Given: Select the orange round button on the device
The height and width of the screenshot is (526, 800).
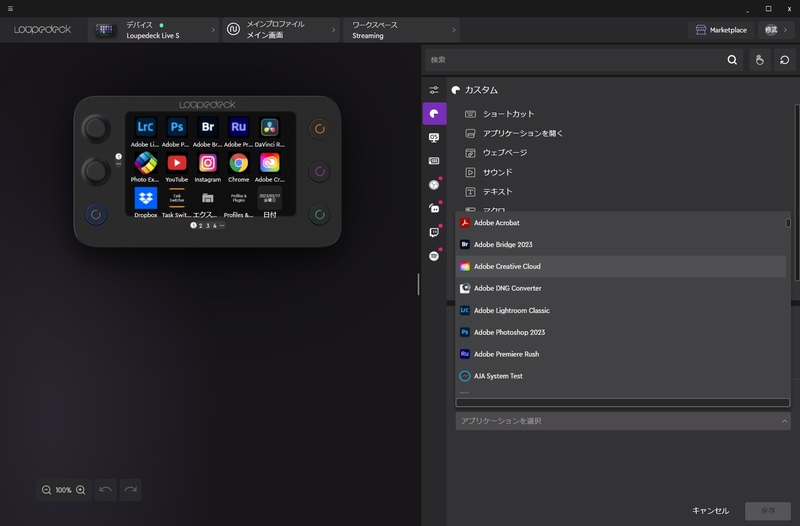Looking at the screenshot, I should [x=320, y=129].
